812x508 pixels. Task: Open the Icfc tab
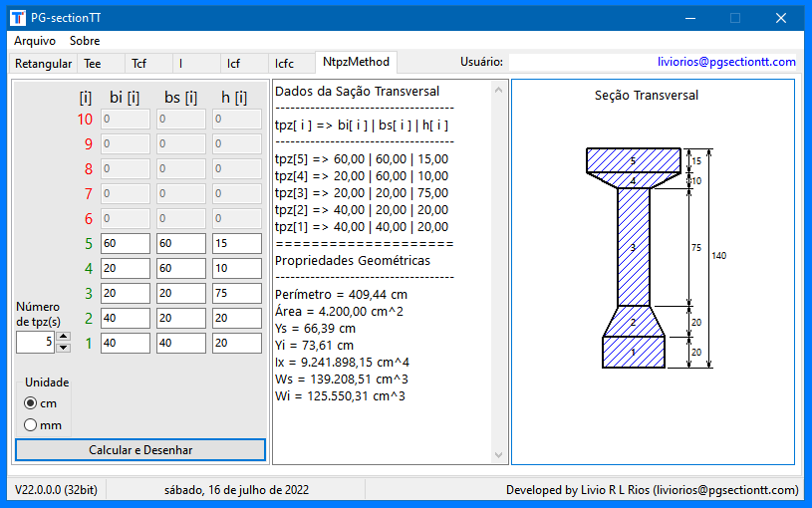(x=285, y=64)
